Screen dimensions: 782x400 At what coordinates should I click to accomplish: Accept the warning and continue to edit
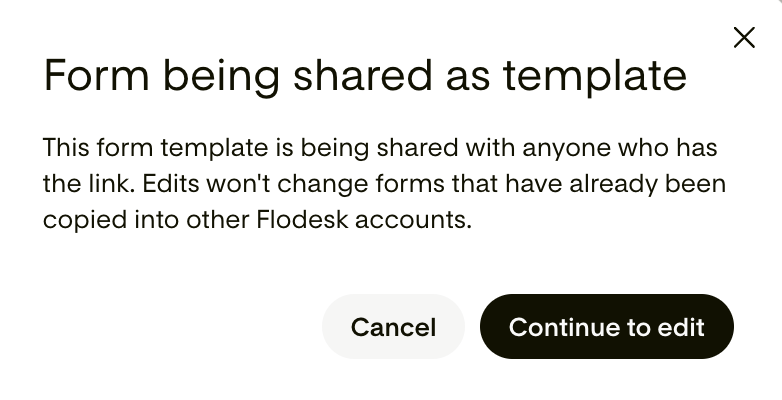pos(606,327)
